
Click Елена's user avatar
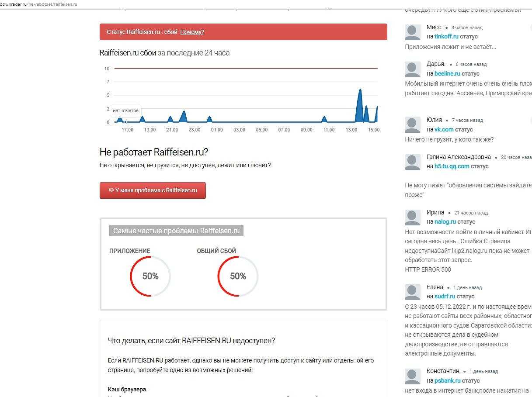412,292
